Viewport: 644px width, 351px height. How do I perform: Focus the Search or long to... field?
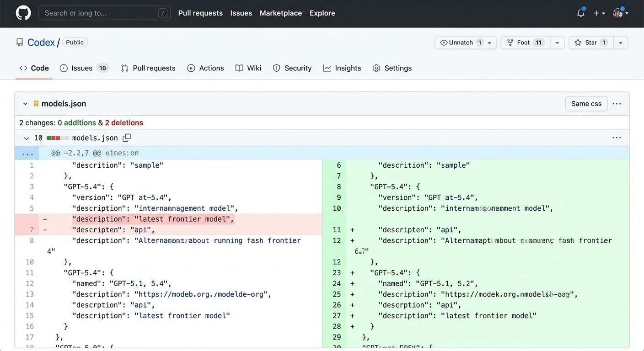pyautogui.click(x=104, y=13)
